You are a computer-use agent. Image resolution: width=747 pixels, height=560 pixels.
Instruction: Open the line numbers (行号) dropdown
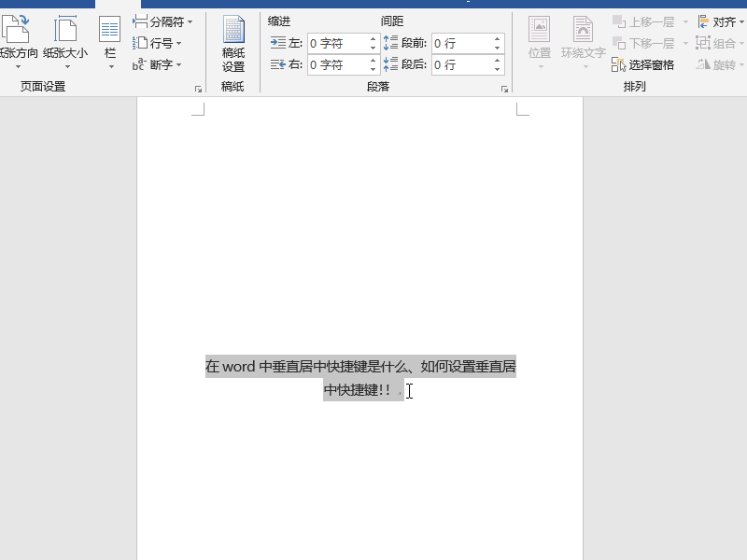coord(157,43)
